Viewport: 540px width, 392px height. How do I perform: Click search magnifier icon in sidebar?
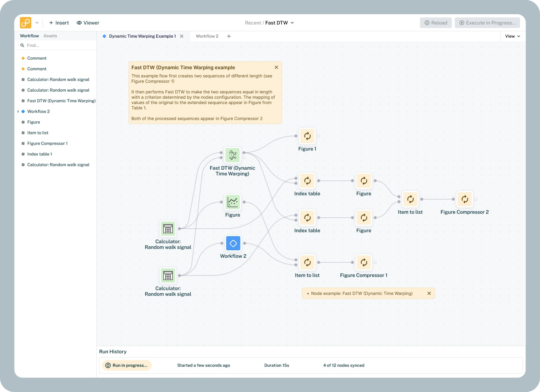pos(22,45)
